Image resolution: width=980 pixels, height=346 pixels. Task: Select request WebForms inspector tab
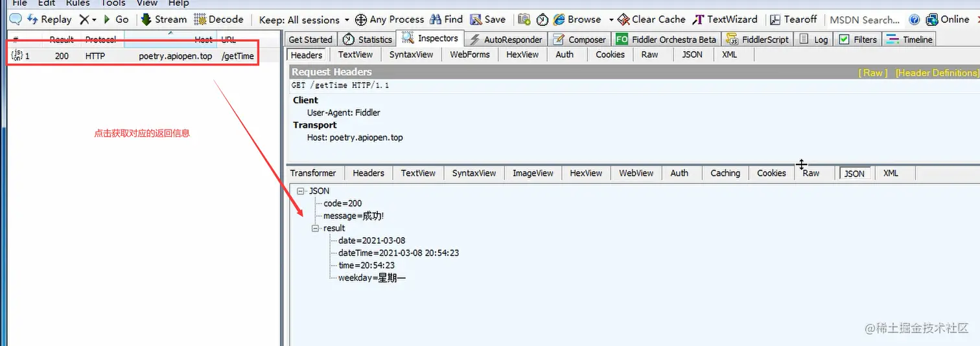pos(470,54)
